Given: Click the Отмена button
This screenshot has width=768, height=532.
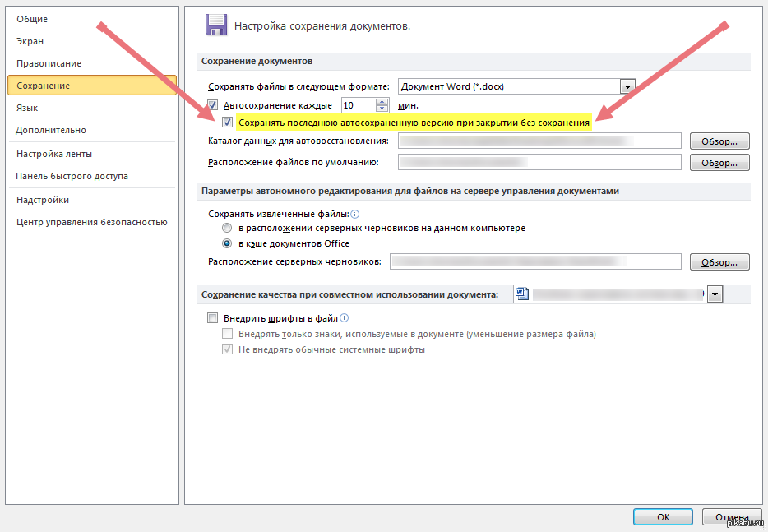Looking at the screenshot, I should click(732, 517).
